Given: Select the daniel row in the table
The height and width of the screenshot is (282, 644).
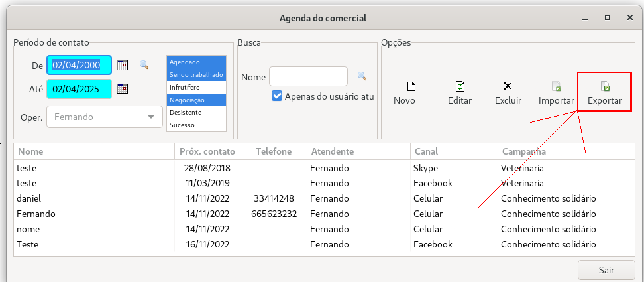Looking at the screenshot, I should pos(324,198).
